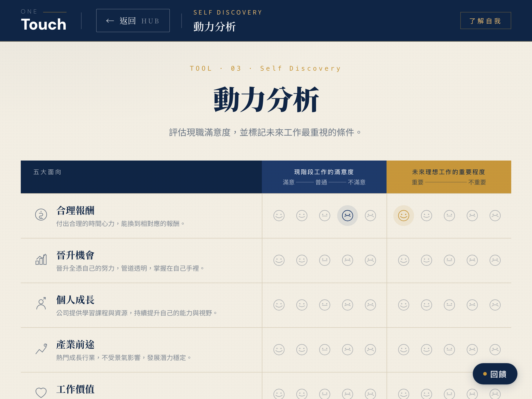
Task: Select neutral face for 合理報酬 importance
Action: pyautogui.click(x=449, y=216)
